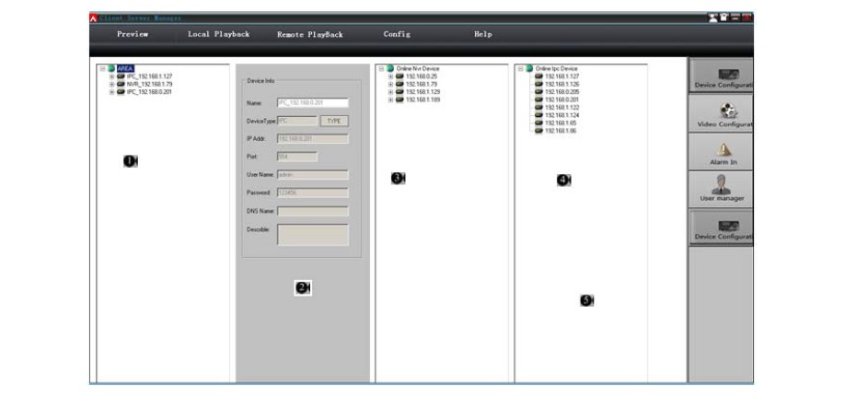Expand 192.168.1.79 under Online Nvr Device

click(x=391, y=84)
